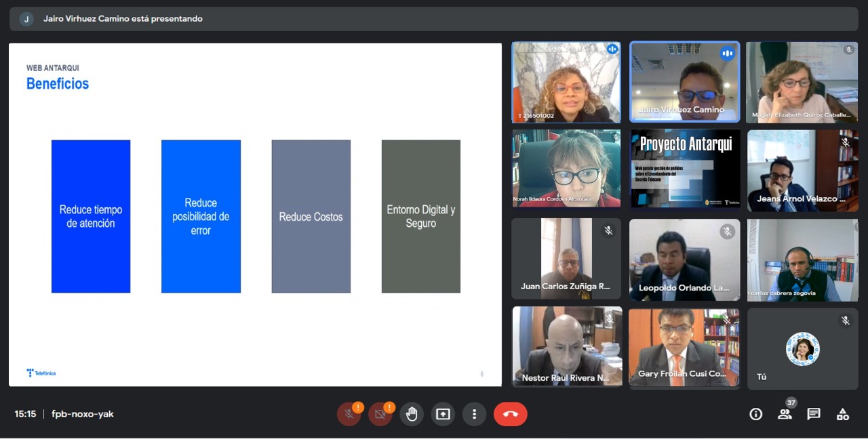Select Juan Carlos Zuñiga's video tile
The image size is (868, 439).
coord(566,258)
